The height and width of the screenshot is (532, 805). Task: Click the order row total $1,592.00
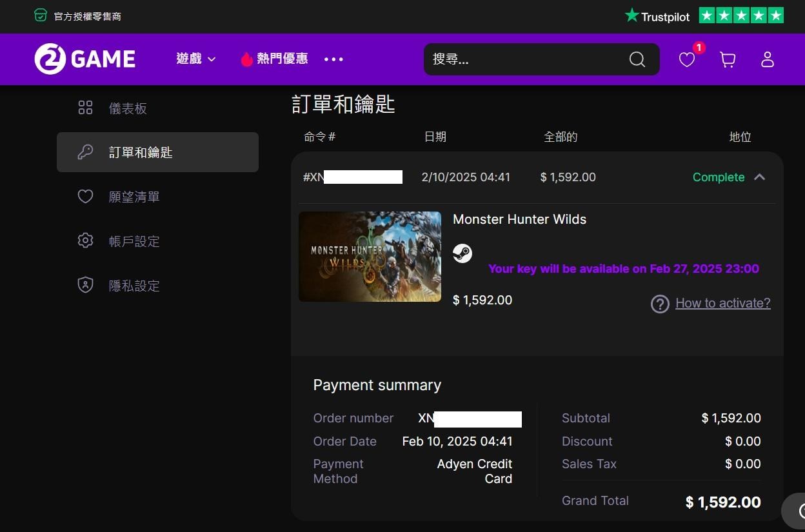coord(568,177)
